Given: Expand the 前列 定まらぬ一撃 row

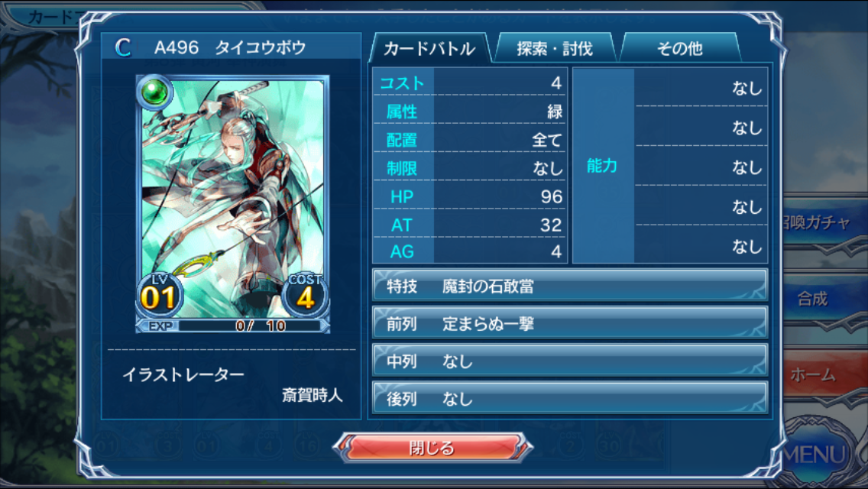Looking at the screenshot, I should pyautogui.click(x=570, y=323).
